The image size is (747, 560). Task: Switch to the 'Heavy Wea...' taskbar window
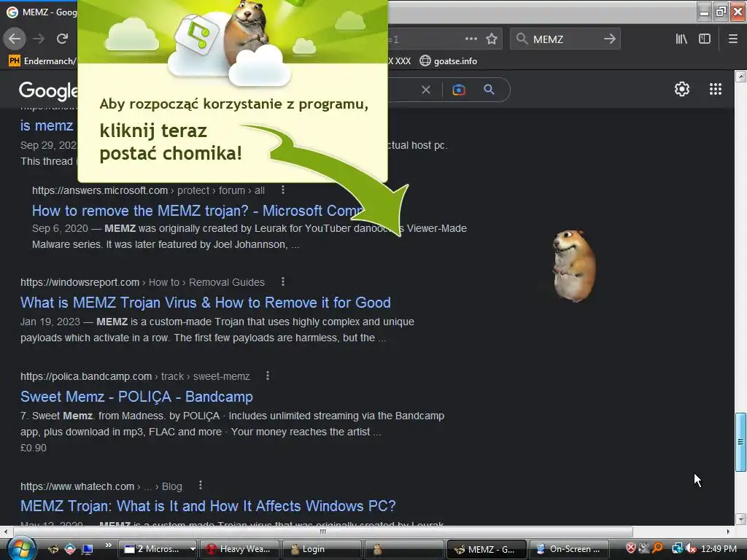pyautogui.click(x=239, y=549)
